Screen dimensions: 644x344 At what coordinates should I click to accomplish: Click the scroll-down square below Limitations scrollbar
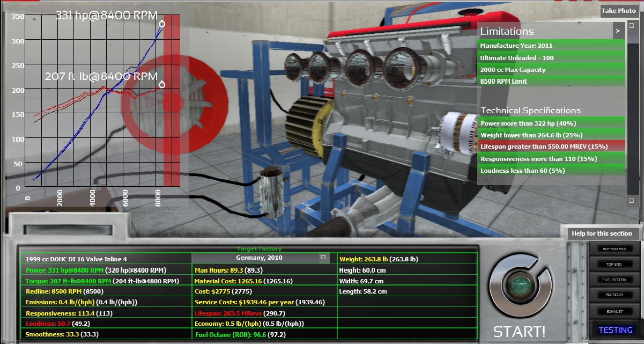tap(631, 201)
